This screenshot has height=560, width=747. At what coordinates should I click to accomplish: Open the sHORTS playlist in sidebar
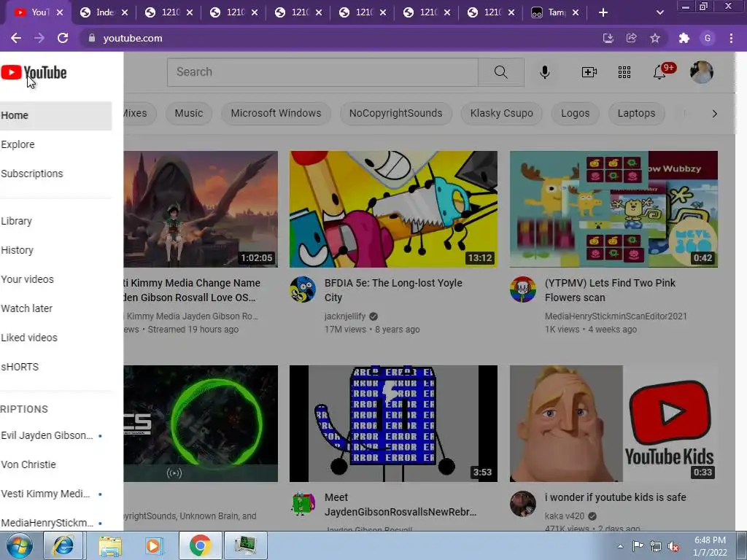pyautogui.click(x=55, y=367)
